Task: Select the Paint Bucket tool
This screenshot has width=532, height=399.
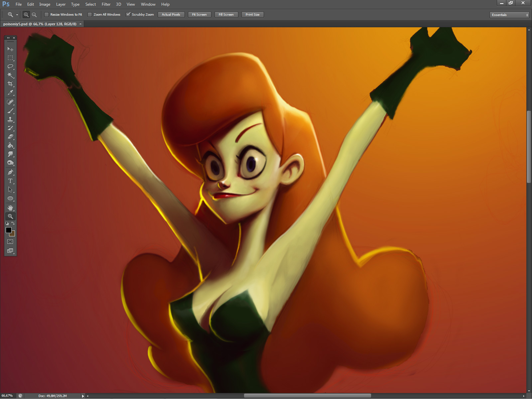Action: (10, 145)
